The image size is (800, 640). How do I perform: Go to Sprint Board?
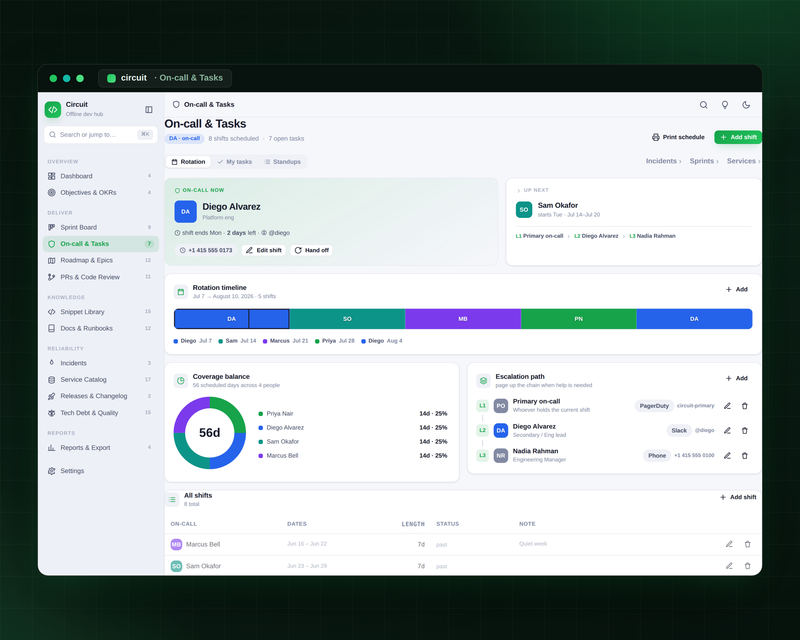click(x=101, y=227)
